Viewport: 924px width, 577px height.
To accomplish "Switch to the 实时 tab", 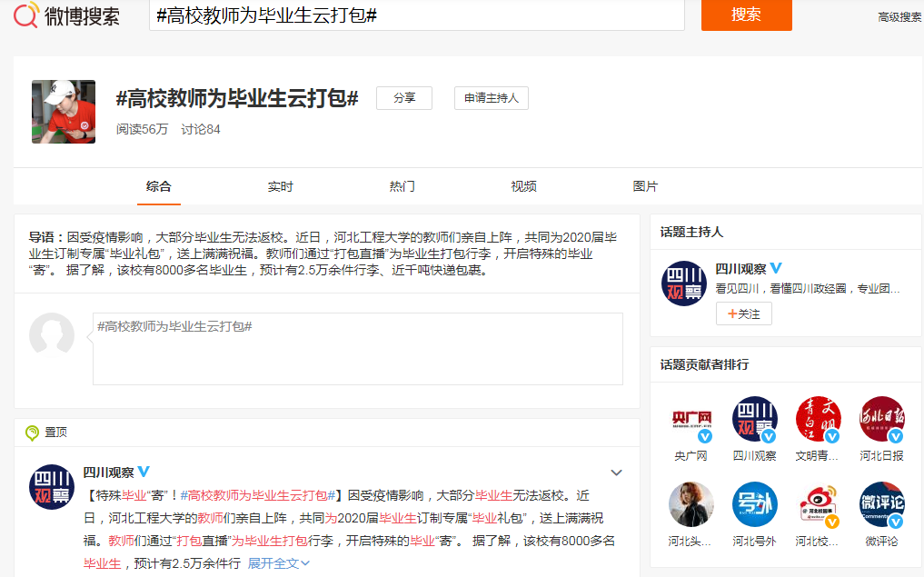I will tap(280, 186).
